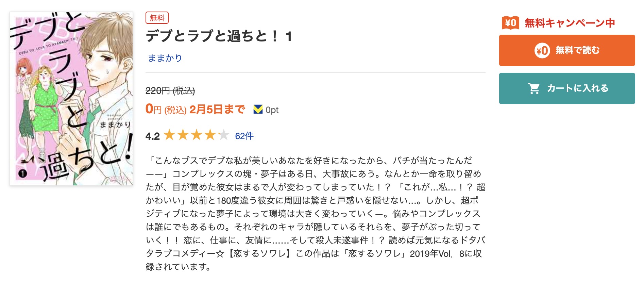644x283 pixels.
Task: Click the red 無料 badge above the title
Action: tap(157, 18)
